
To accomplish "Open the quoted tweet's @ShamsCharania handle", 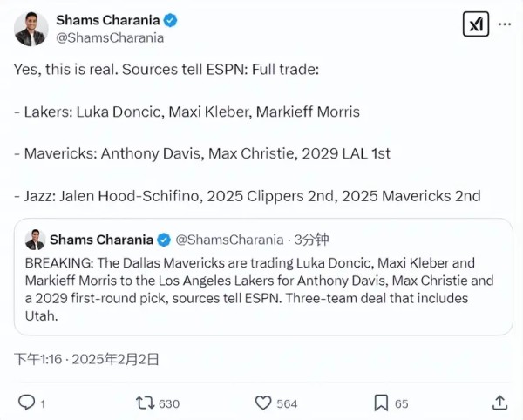I will coord(230,240).
